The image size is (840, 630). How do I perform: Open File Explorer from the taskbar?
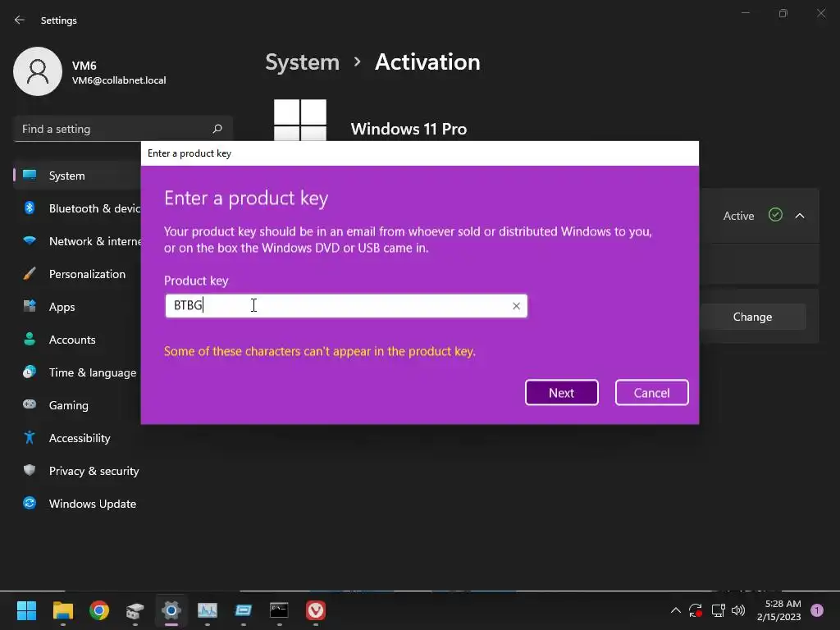[x=62, y=610]
